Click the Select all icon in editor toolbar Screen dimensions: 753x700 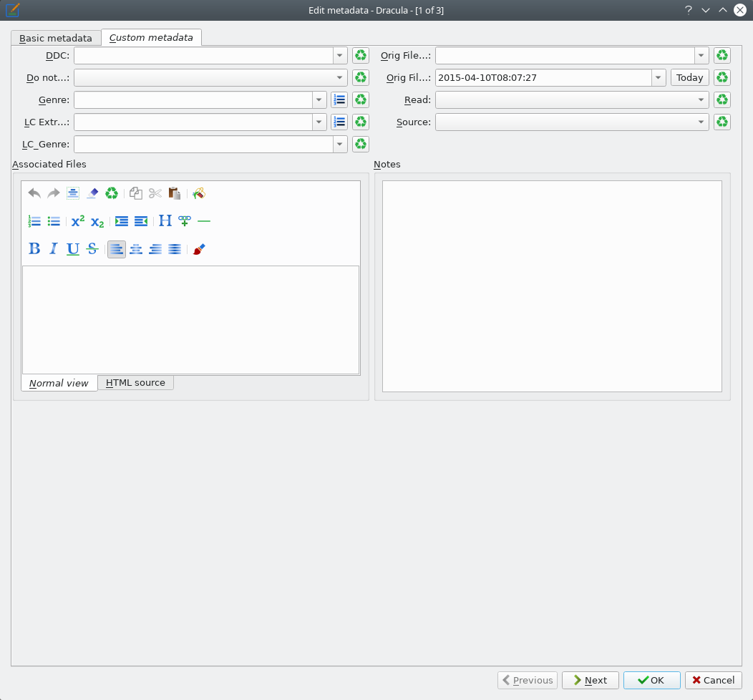(x=72, y=193)
